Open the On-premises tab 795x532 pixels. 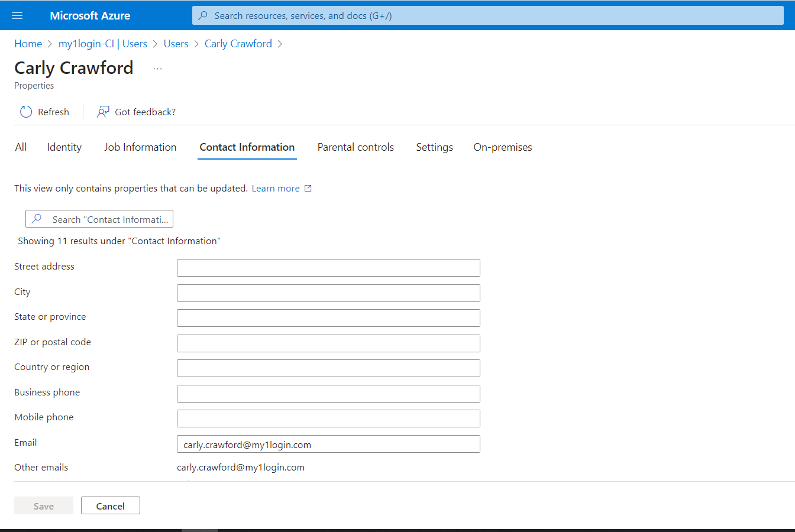click(502, 147)
